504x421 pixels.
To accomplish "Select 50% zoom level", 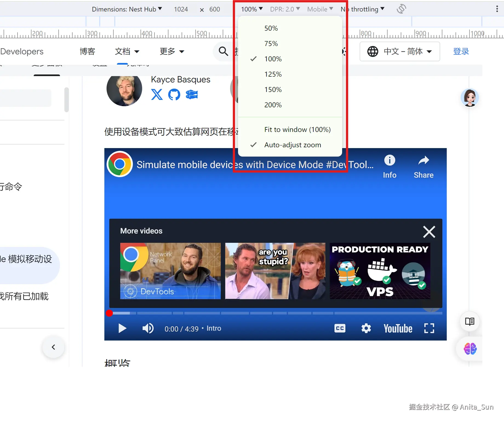I will click(290, 28).
